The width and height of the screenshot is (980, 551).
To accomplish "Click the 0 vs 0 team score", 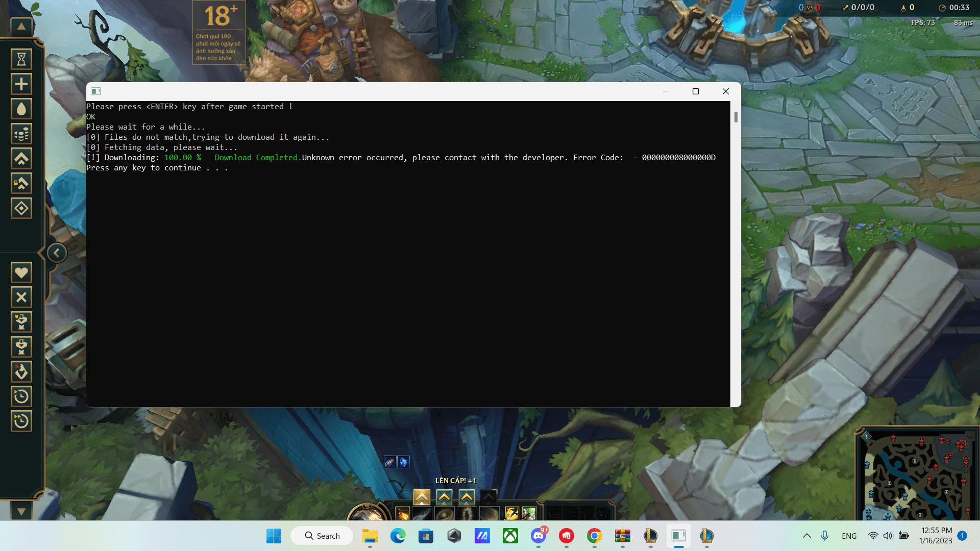I will 810,8.
